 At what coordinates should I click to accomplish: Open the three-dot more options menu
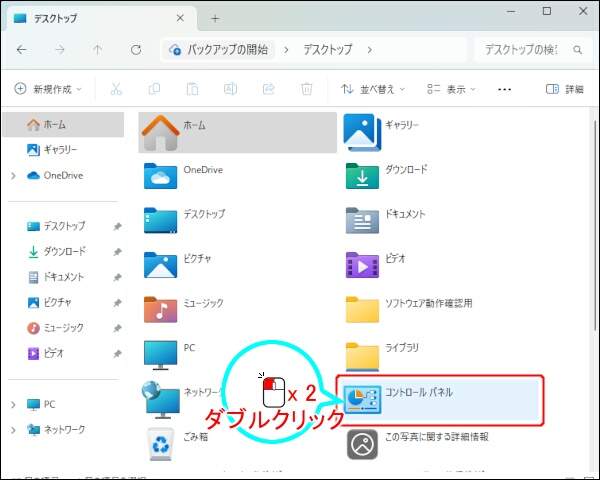pos(504,89)
